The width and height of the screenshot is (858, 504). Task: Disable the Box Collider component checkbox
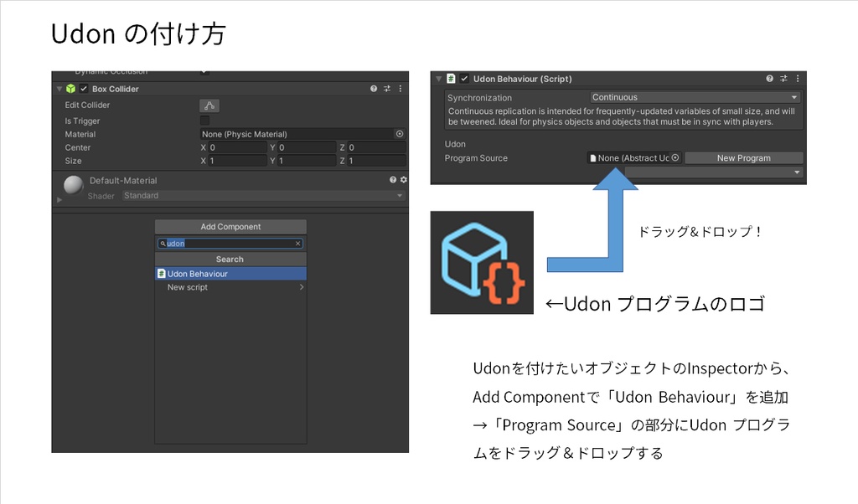click(x=84, y=88)
